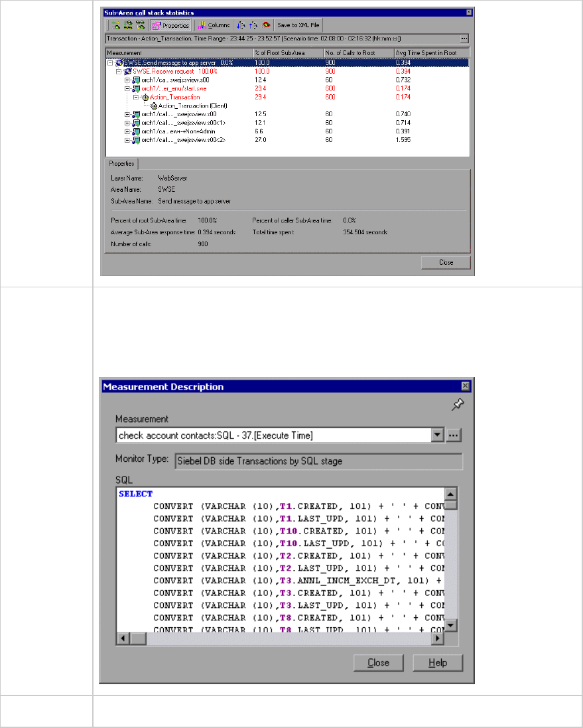Click the first expand-tree toolbar icon
This screenshot has height=728, width=583.
116,25
